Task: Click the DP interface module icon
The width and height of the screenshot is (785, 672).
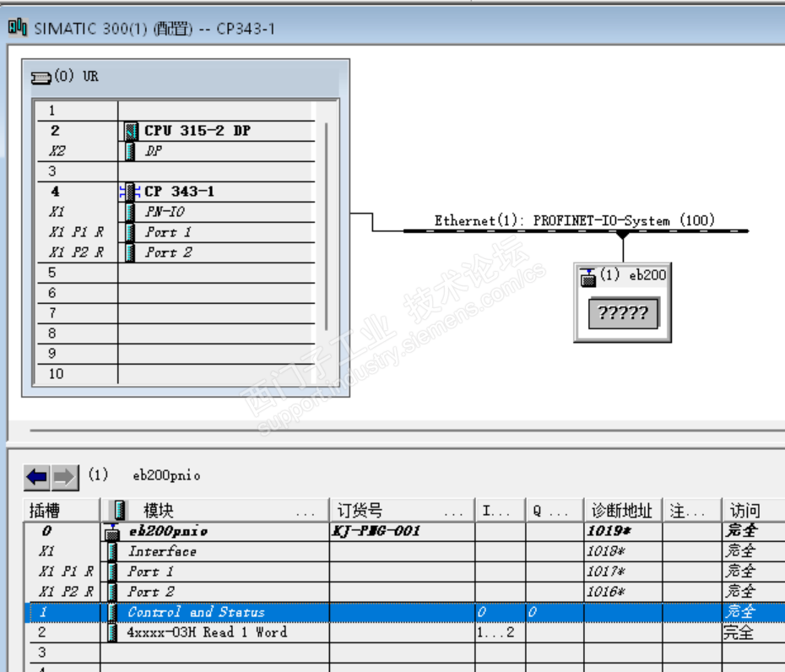Action: tap(130, 151)
